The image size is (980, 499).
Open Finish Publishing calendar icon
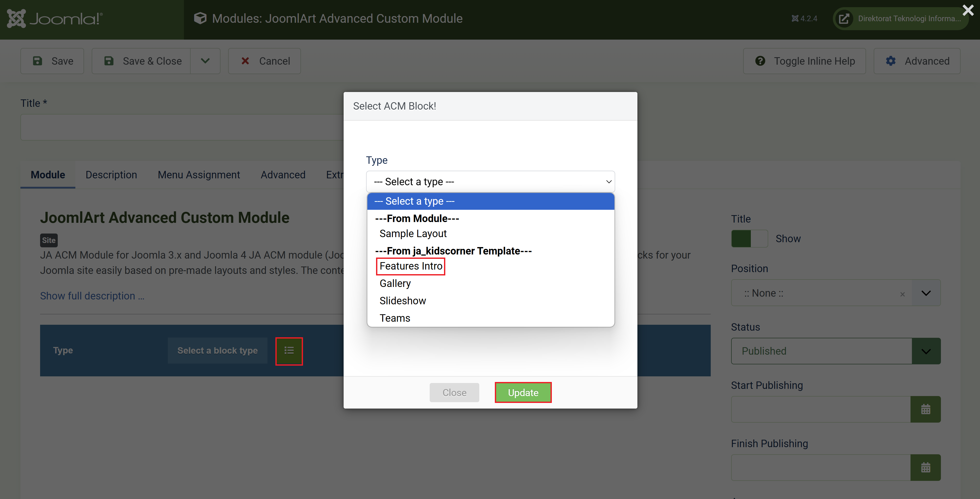tap(926, 467)
